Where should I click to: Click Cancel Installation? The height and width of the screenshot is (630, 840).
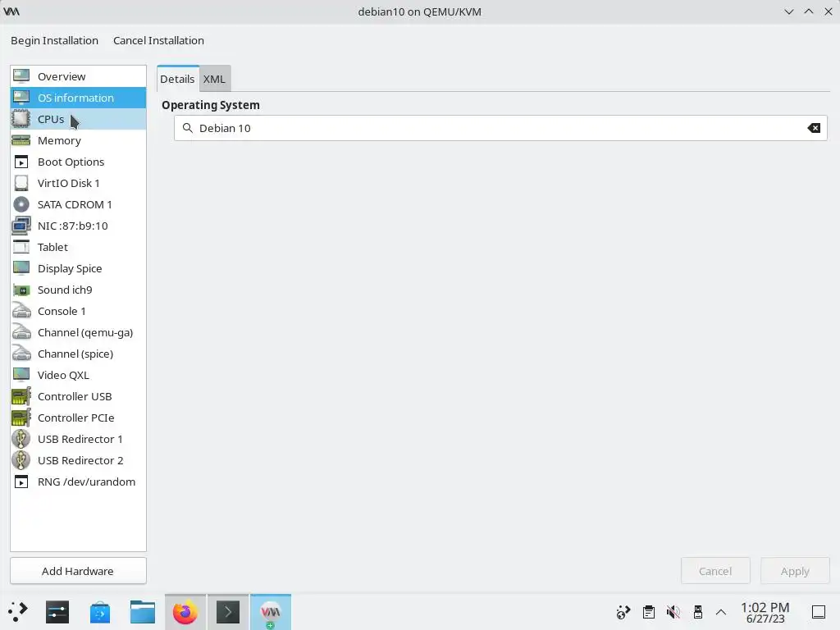158,41
